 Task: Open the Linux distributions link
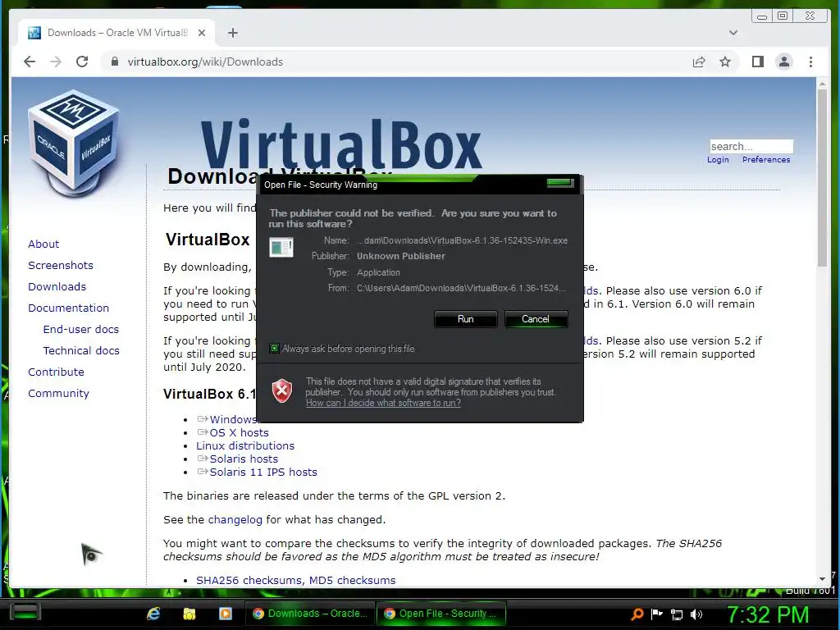245,445
